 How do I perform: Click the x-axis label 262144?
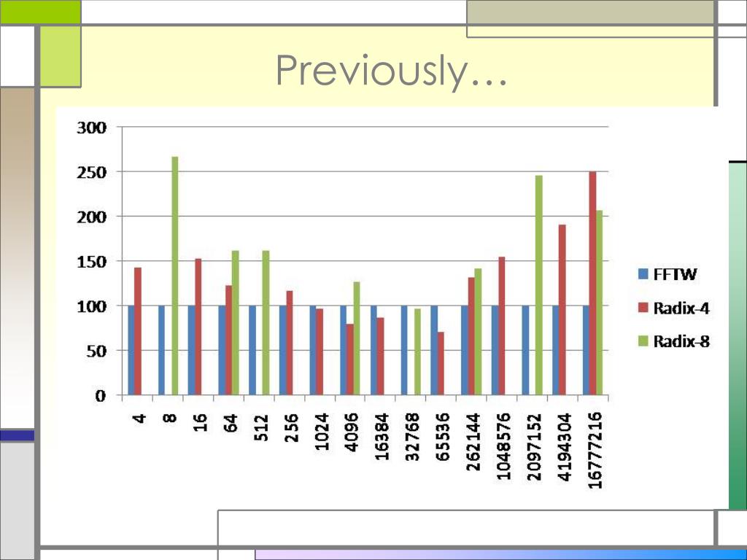(473, 442)
